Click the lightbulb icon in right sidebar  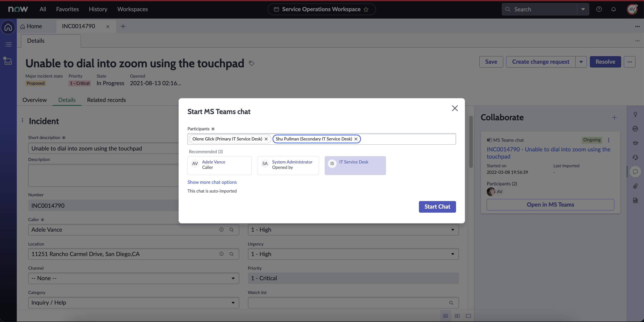pos(635,114)
